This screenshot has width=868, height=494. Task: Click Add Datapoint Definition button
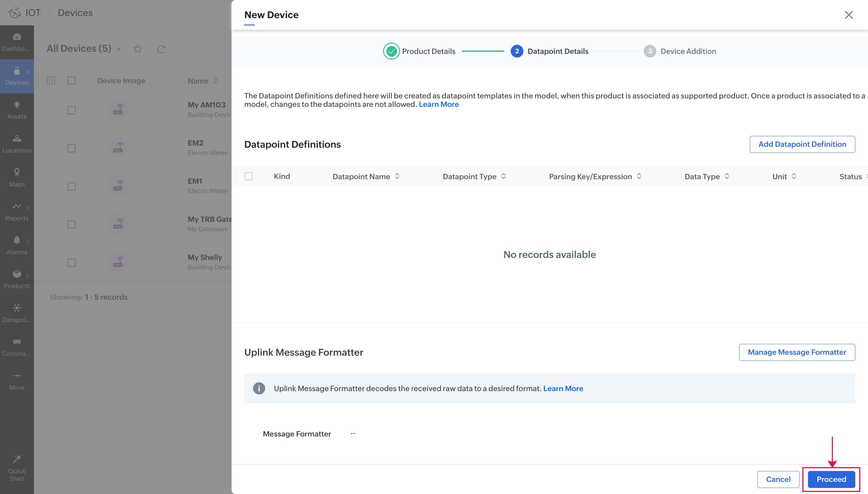(802, 144)
